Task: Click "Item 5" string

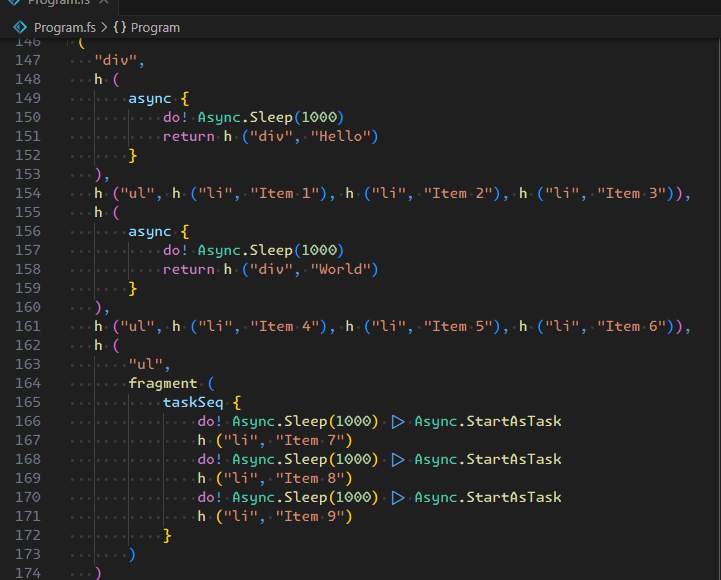Action: [x=458, y=327]
